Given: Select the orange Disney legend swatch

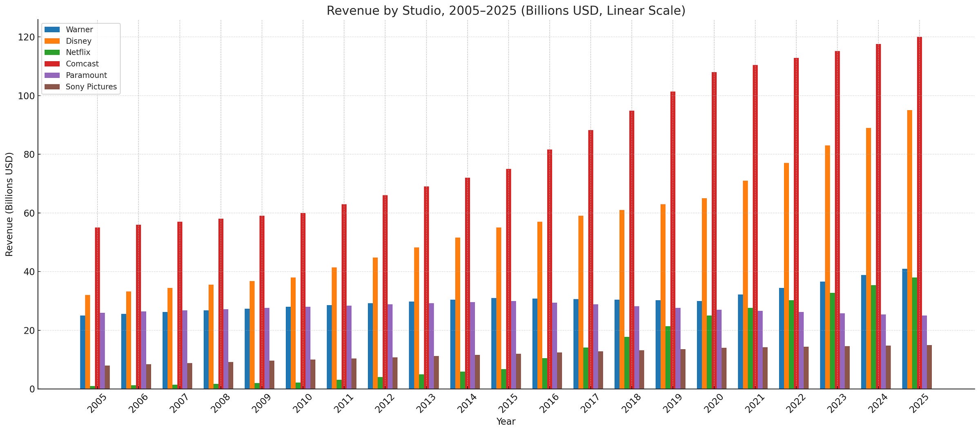Looking at the screenshot, I should point(52,41).
